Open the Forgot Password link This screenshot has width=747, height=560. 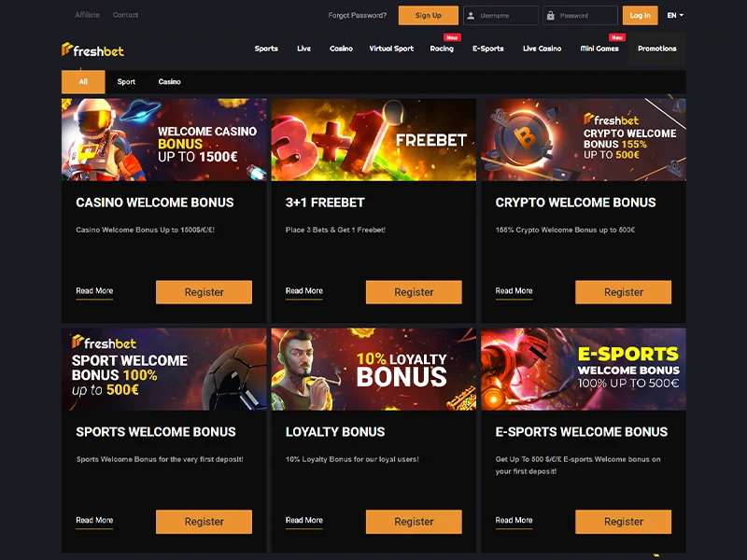pos(358,15)
